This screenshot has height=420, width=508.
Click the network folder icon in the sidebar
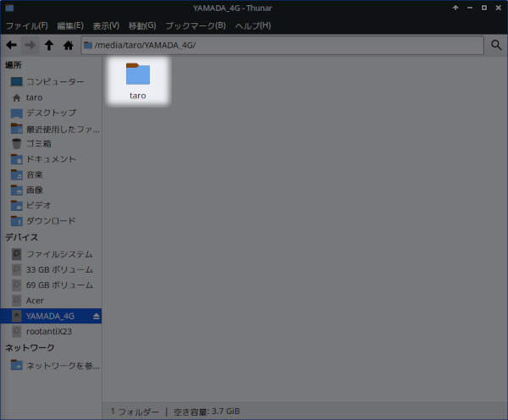click(17, 365)
